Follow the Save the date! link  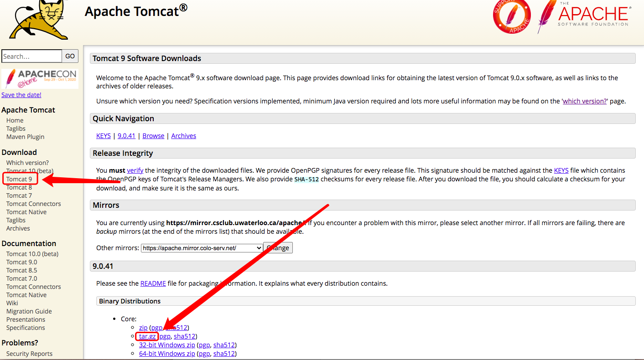pyautogui.click(x=21, y=95)
